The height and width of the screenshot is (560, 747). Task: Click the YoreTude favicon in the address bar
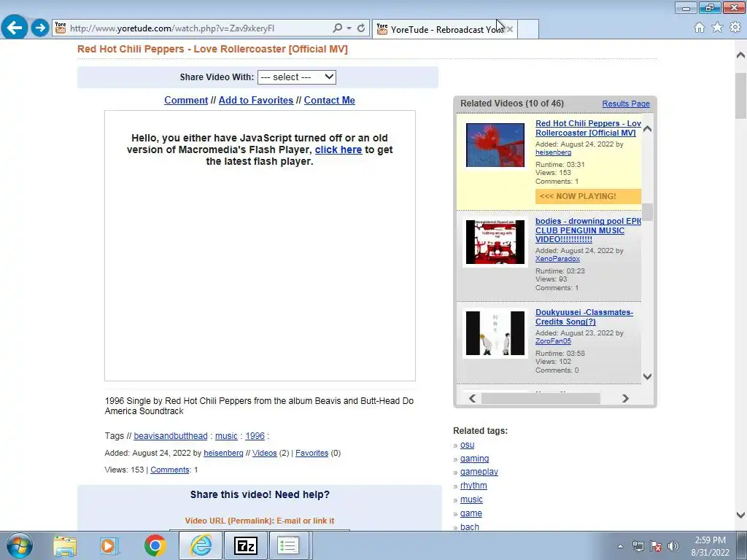coord(61,28)
